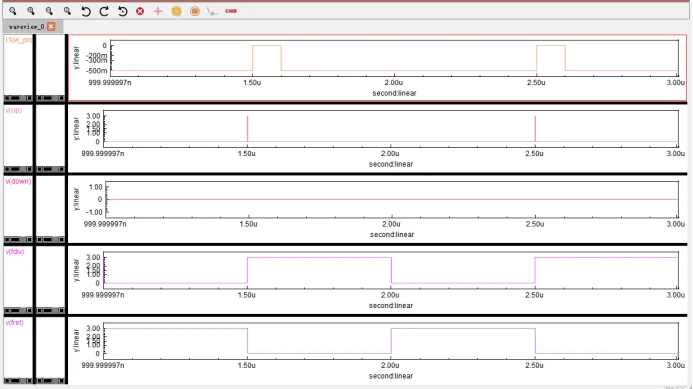Activate the pink plus cursor icon
Image resolution: width=693 pixels, height=389 pixels.
pyautogui.click(x=158, y=11)
